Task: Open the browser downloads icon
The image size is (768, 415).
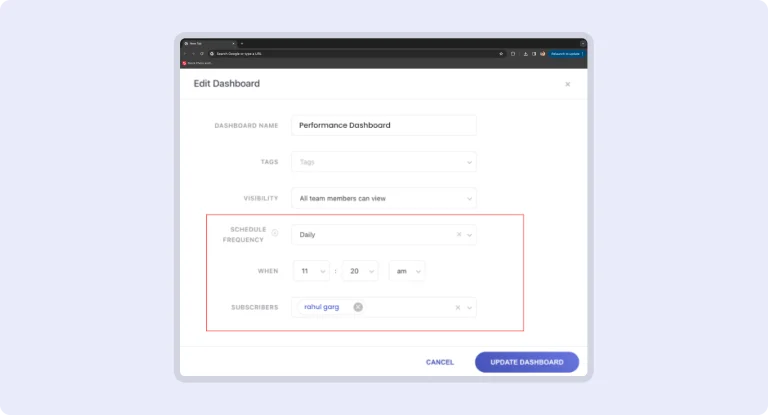Action: click(x=524, y=53)
